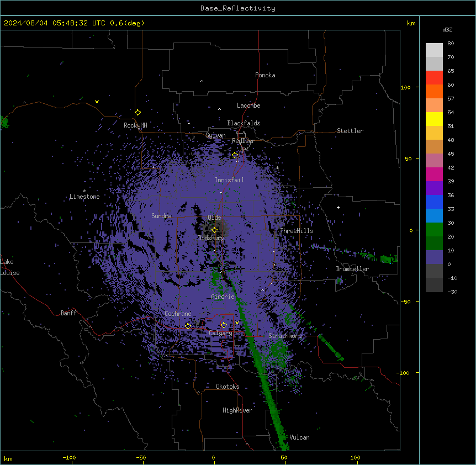Screen dimensions: 476x465
Task: Click the radar site diamond between Olds and Didsbury
Action: pos(215,230)
